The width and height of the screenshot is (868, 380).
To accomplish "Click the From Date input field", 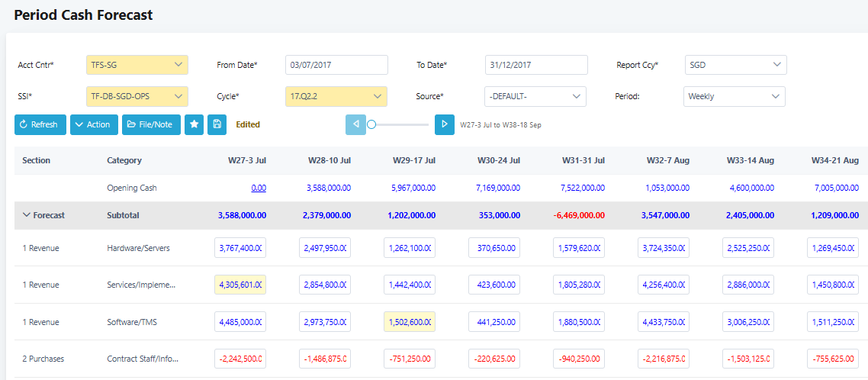I will click(336, 65).
